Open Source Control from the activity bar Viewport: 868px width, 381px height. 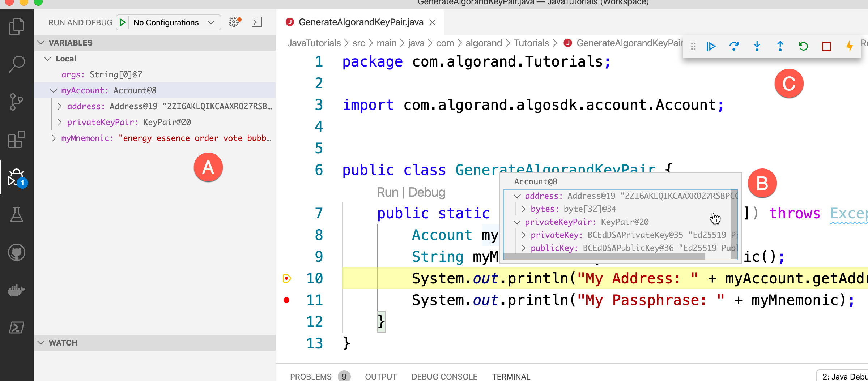pyautogui.click(x=16, y=102)
